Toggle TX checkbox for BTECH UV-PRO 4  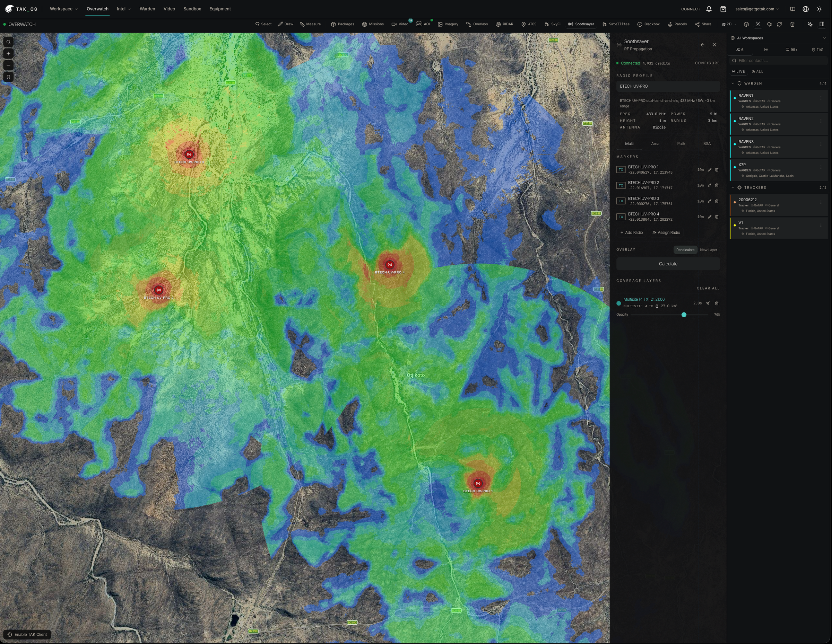pos(621,217)
